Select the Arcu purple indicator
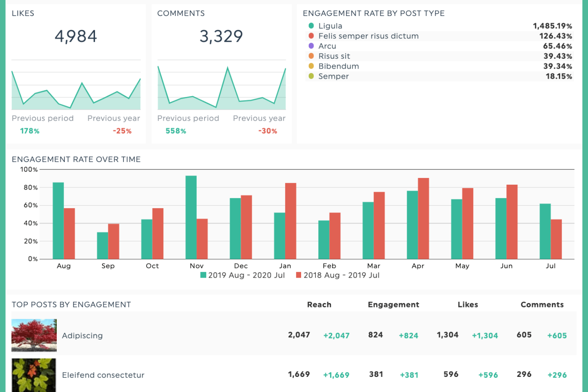 click(x=311, y=46)
